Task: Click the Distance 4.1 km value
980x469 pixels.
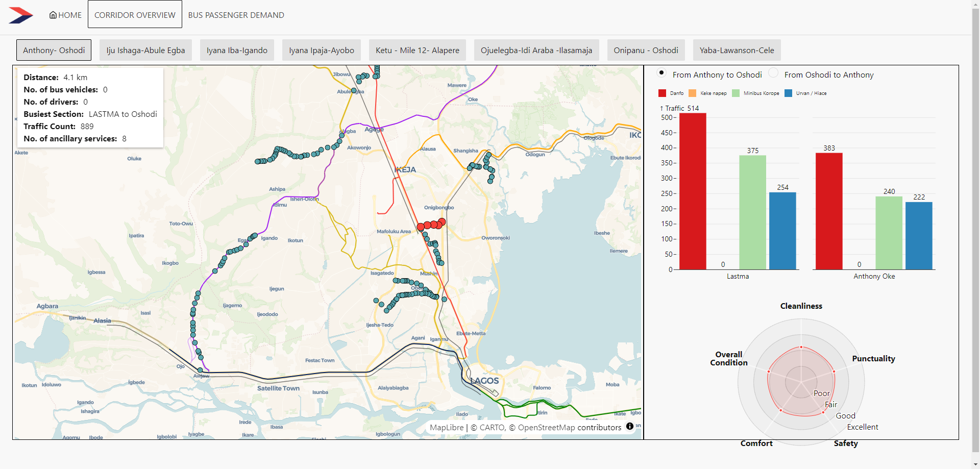Action: [76, 78]
